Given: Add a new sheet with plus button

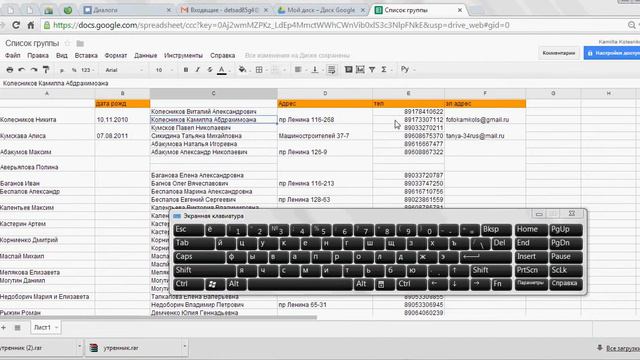Looking at the screenshot, I should point(4,327).
